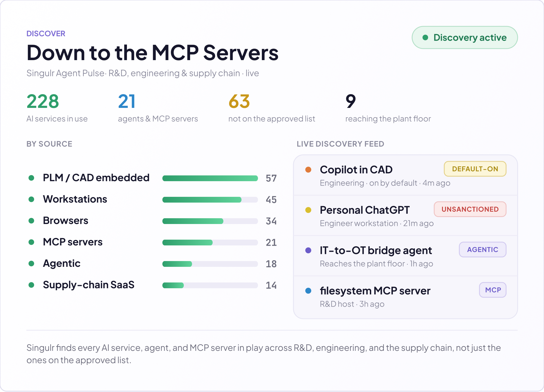Click the 228 AI services in use stat
The width and height of the screenshot is (544, 392).
(57, 108)
